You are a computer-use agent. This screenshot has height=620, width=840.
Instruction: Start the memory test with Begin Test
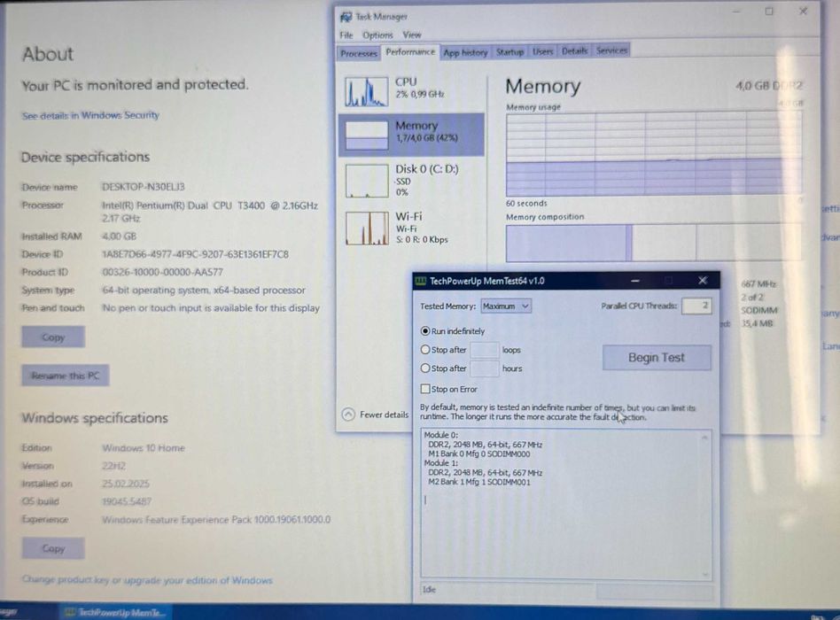[x=657, y=357]
